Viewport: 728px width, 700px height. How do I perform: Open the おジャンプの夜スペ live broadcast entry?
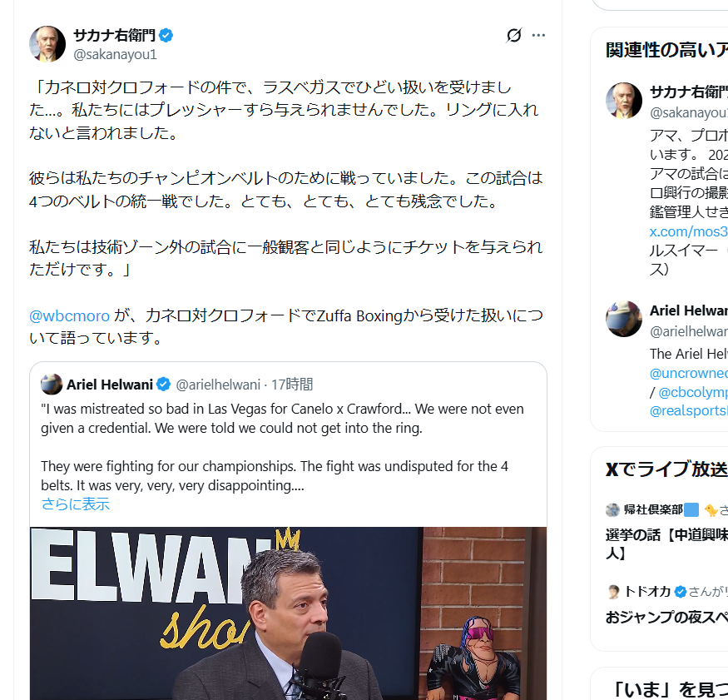666,618
